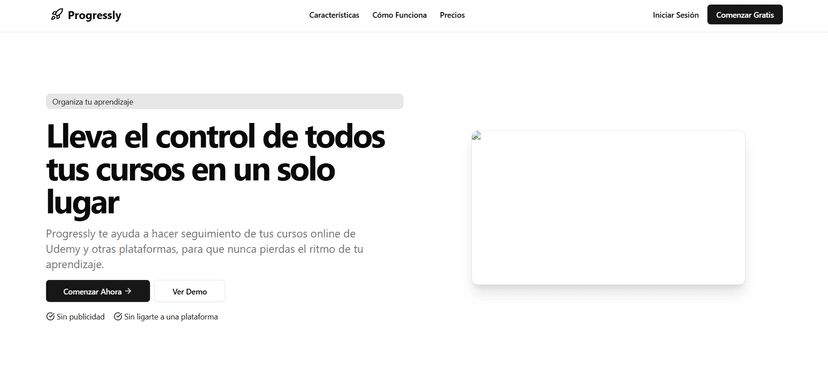Screen dimensions: 828x367
Task: Click the Comenzar Ahora button
Action: pos(98,291)
